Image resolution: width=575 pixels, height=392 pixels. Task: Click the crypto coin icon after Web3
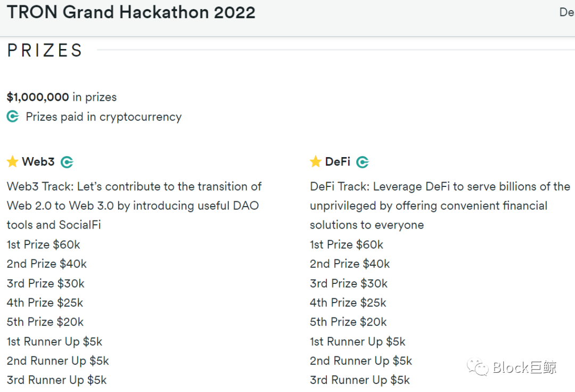67,162
